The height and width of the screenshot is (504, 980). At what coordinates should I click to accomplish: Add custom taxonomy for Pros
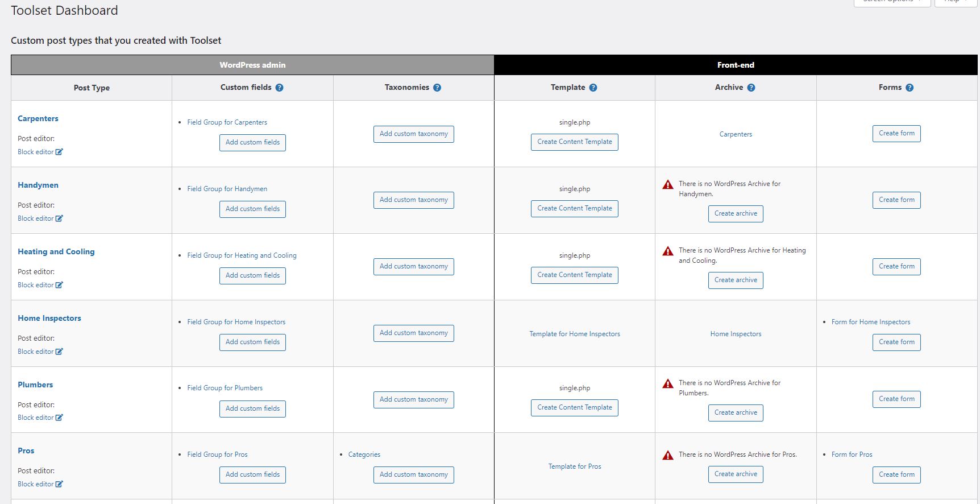pyautogui.click(x=414, y=475)
